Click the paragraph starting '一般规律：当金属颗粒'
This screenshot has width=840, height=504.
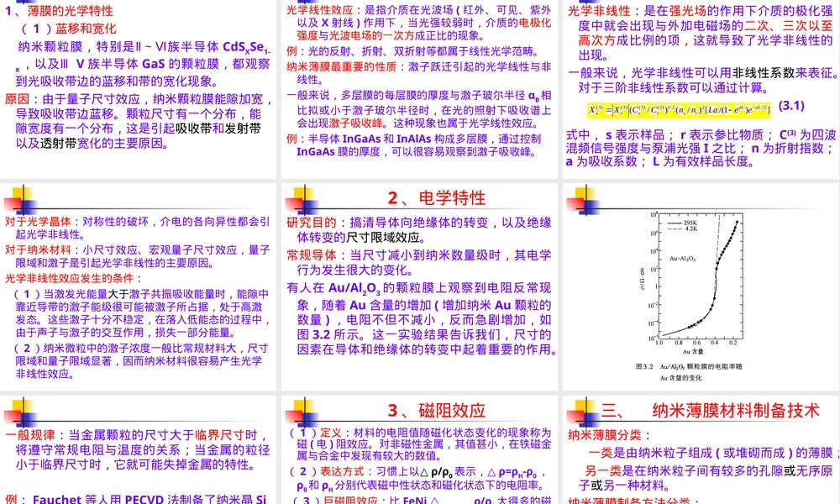138,450
